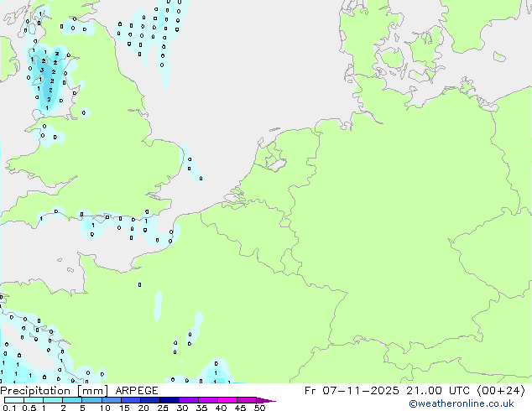Image resolution: width=532 pixels, height=411 pixels.
Task: Click the '20' scale value label
Action: [143, 408]
